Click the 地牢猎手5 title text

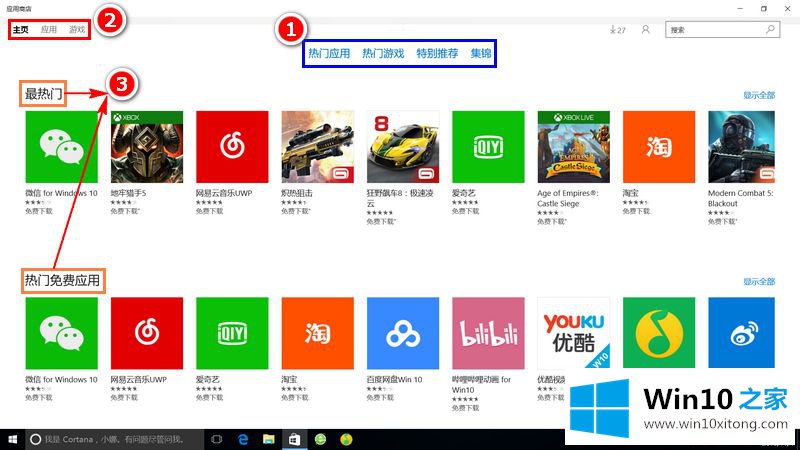click(129, 193)
